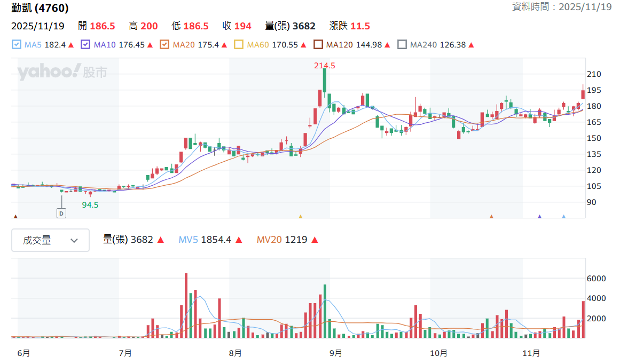Uncheck the MA5 moving average checkbox
Image resolution: width=620 pixels, height=364 pixels.
click(16, 45)
